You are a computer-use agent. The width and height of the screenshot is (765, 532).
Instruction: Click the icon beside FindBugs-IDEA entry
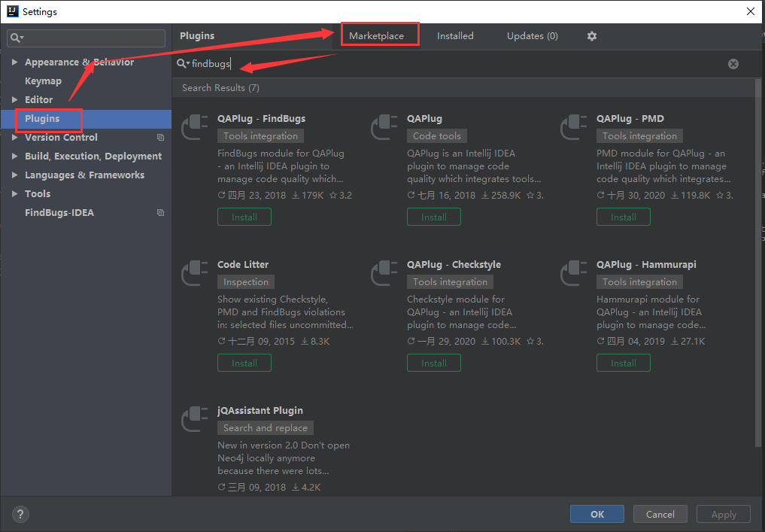(x=160, y=212)
